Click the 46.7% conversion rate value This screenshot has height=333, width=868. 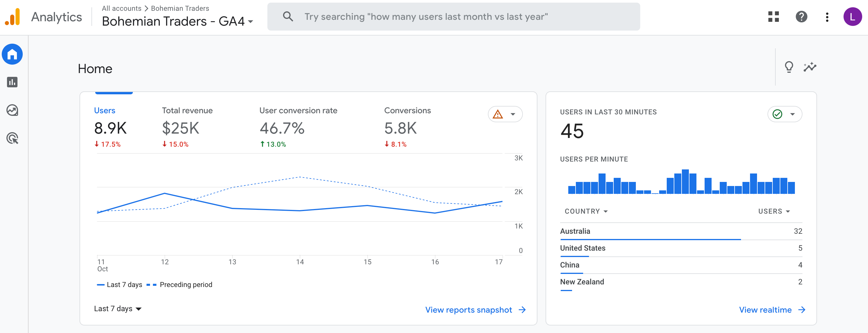pyautogui.click(x=282, y=128)
